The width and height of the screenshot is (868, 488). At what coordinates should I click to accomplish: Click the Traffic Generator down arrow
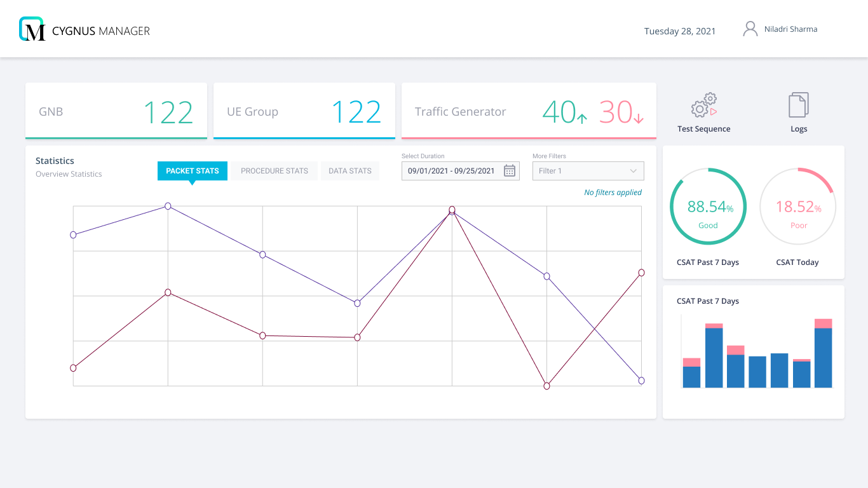[639, 118]
